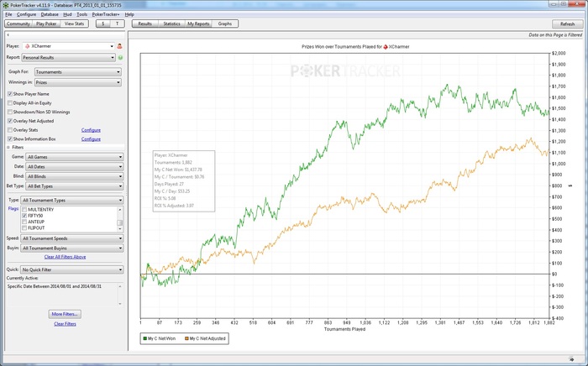Disable Overlay Net Adjusted checkbox
588x366 pixels.
coord(10,121)
